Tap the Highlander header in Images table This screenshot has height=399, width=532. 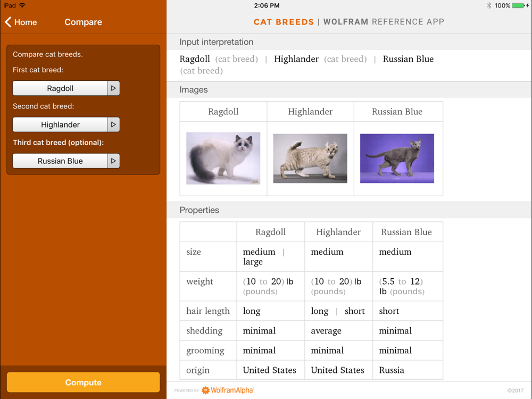[x=310, y=112]
